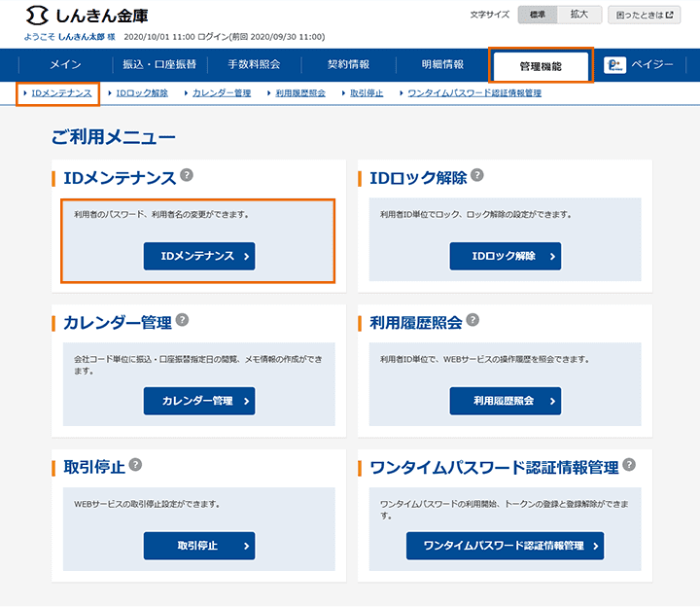Set text size to 標準

(x=538, y=15)
